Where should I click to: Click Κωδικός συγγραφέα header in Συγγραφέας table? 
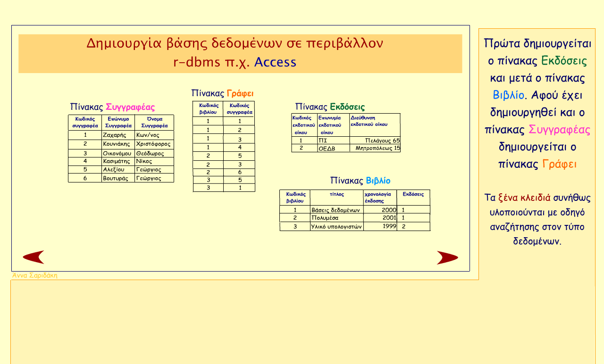tap(85, 123)
